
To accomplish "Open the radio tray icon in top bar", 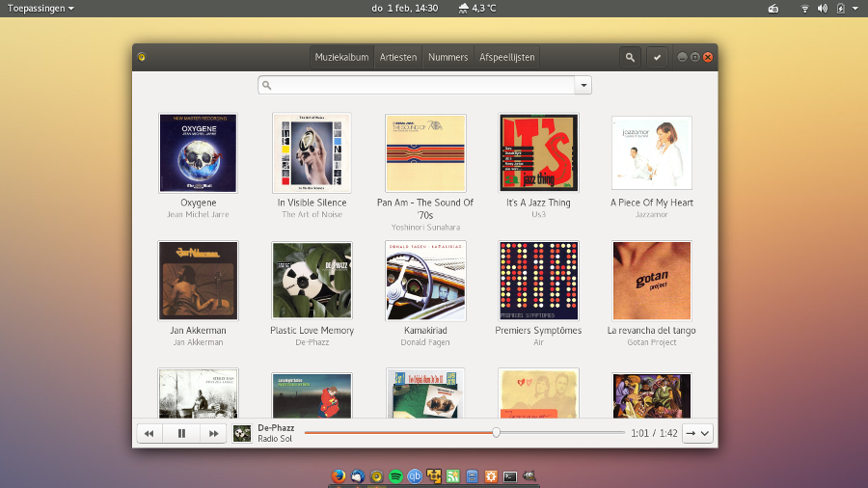I will [773, 9].
